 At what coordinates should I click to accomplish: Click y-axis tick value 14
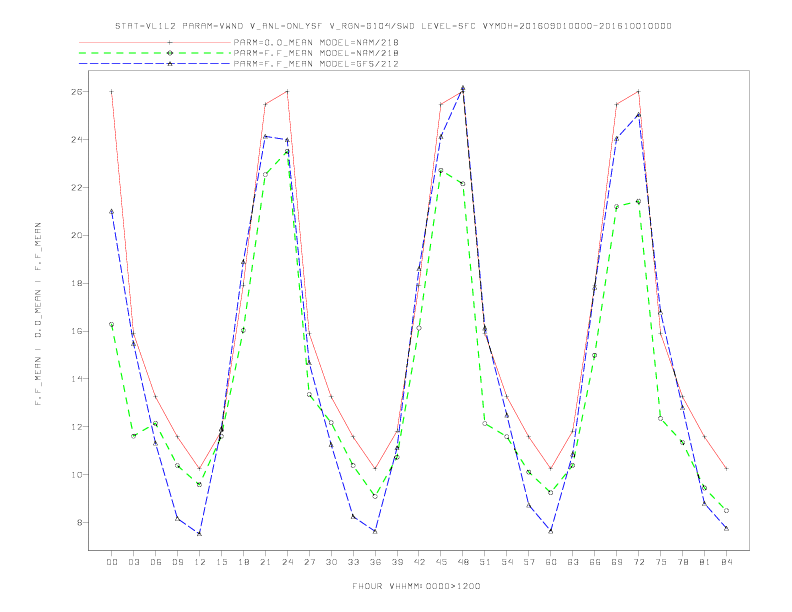[x=76, y=379]
